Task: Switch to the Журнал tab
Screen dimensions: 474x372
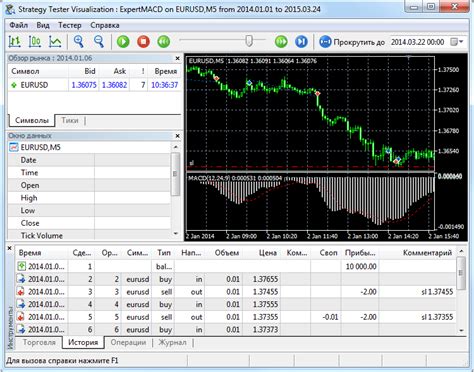Action: pyautogui.click(x=172, y=342)
